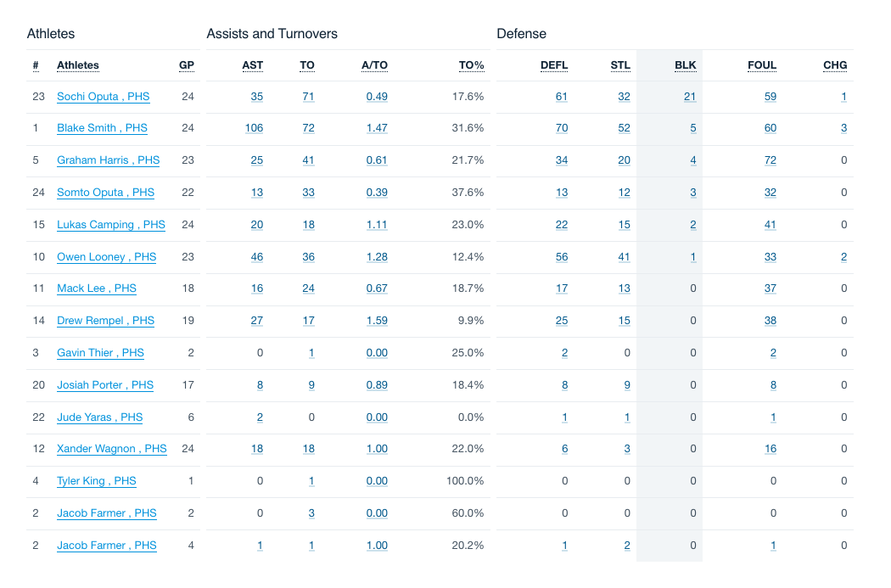Open Xander Wagnon's profile link
The width and height of the screenshot is (891, 588).
(111, 449)
